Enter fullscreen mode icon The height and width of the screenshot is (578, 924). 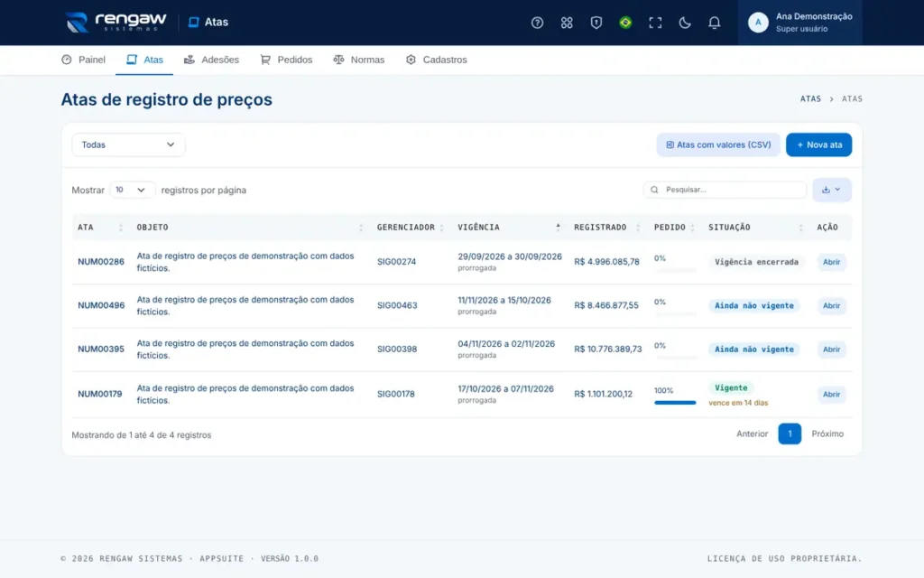[655, 23]
